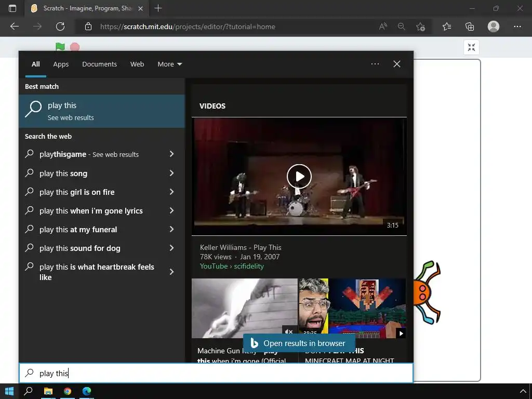Viewport: 532px width, 399px height.
Task: Open YouTube scifidelity source link
Action: point(232,266)
